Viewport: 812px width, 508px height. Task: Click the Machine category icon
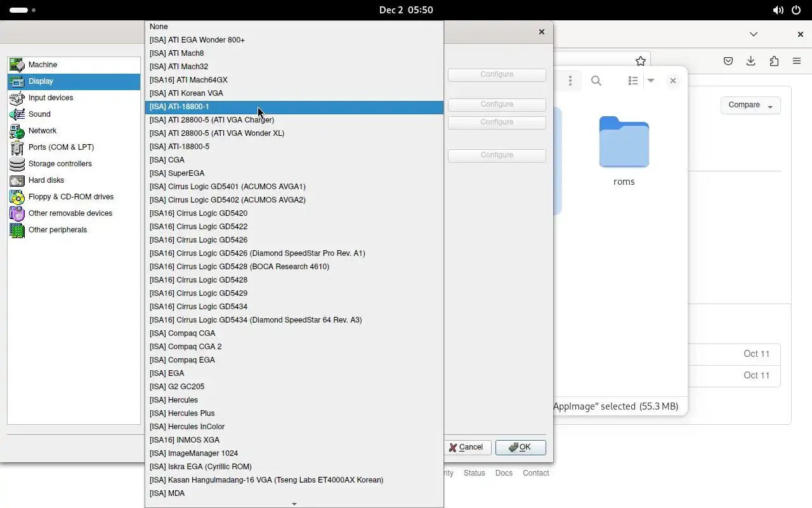click(x=17, y=65)
